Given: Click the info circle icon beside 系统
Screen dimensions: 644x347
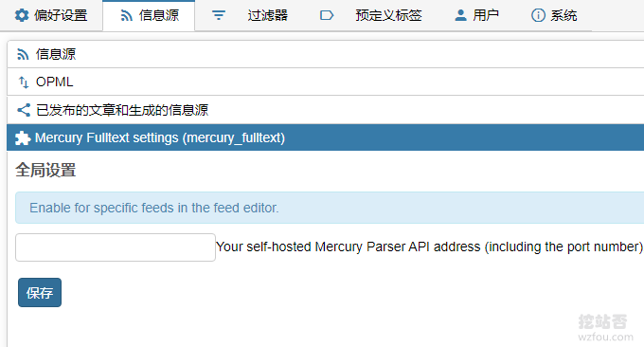Looking at the screenshot, I should click(538, 15).
